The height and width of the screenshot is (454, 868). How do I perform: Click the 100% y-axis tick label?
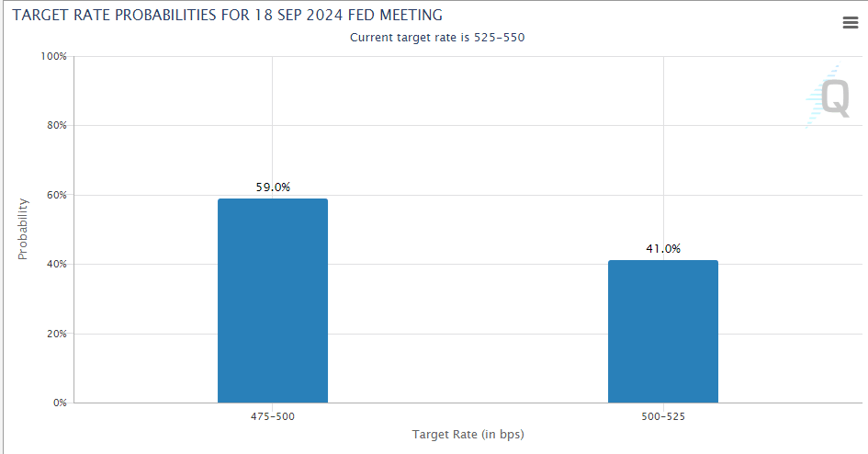coord(54,56)
